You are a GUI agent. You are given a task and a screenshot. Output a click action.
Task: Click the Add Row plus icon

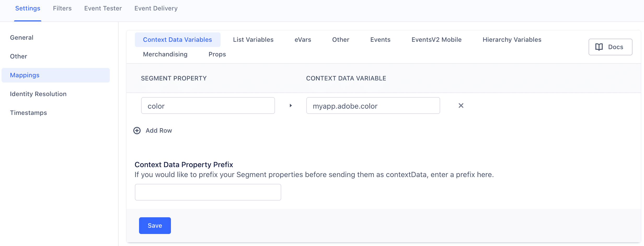[x=137, y=131]
